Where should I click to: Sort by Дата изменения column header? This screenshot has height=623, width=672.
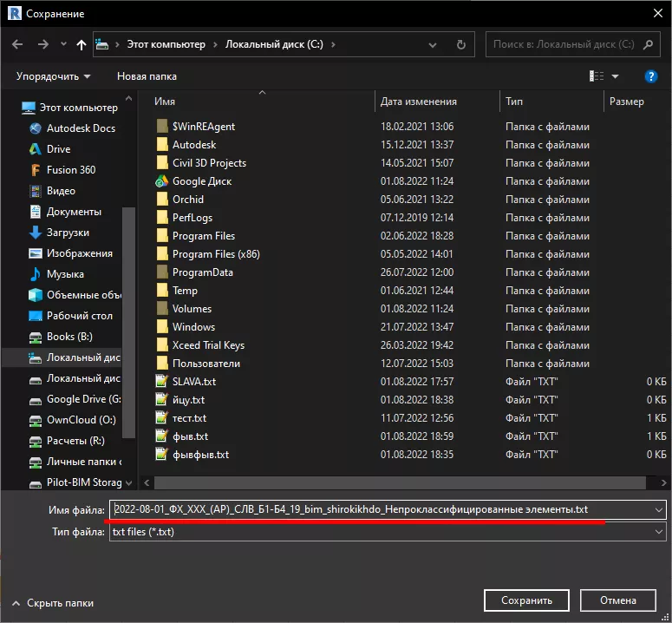tap(418, 102)
